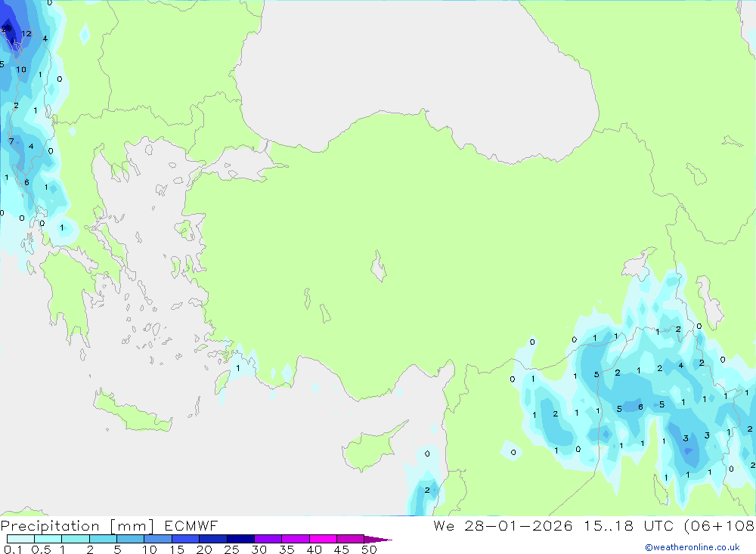Click the '15' legend scale label
The height and width of the screenshot is (554, 756).
[176, 549]
